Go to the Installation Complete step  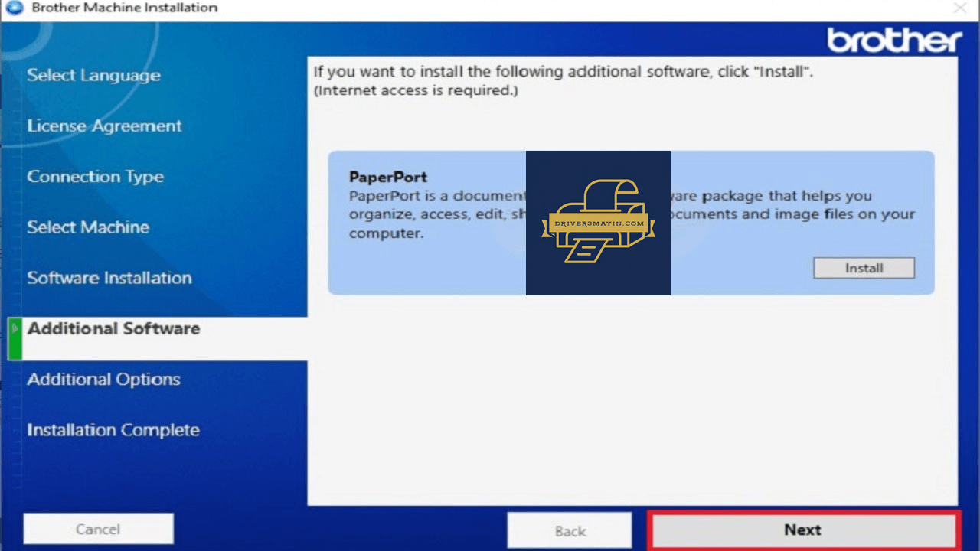coord(113,430)
